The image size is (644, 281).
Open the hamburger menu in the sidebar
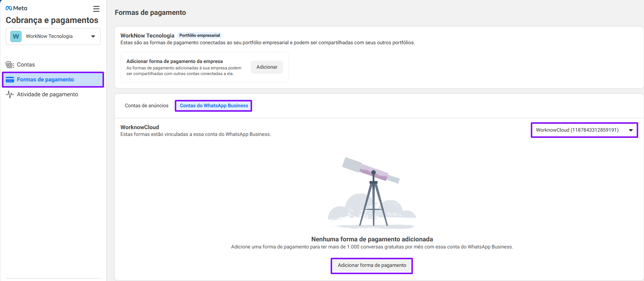(96, 9)
